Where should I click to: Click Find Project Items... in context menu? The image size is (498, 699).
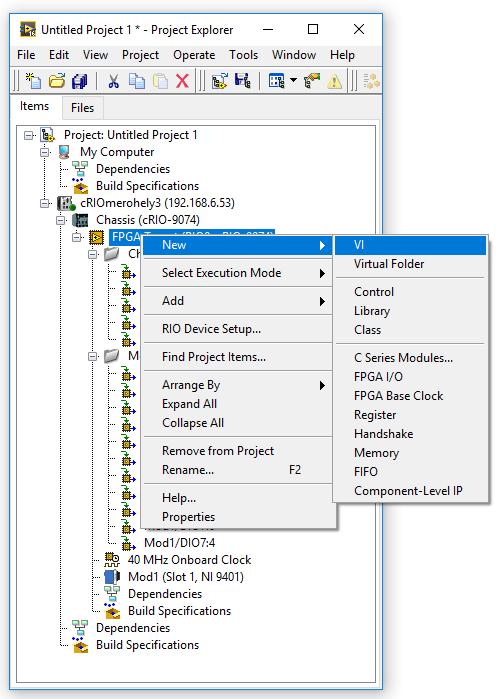coord(238,357)
